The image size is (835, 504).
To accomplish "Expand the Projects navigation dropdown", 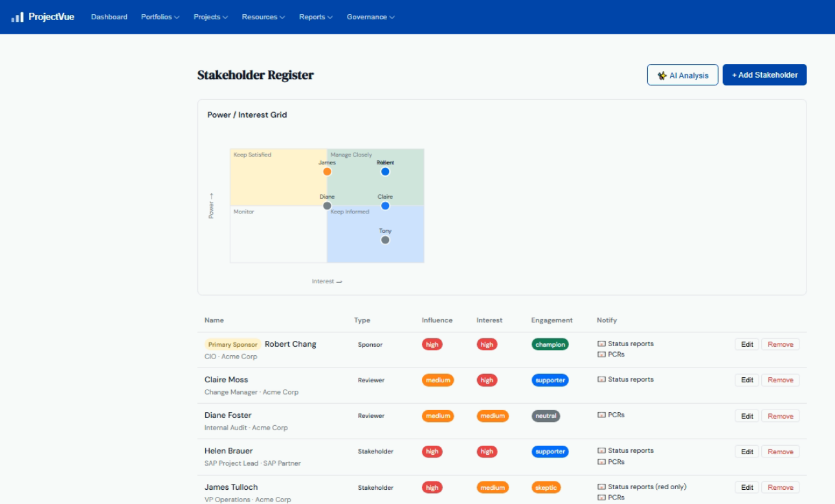I will [211, 17].
